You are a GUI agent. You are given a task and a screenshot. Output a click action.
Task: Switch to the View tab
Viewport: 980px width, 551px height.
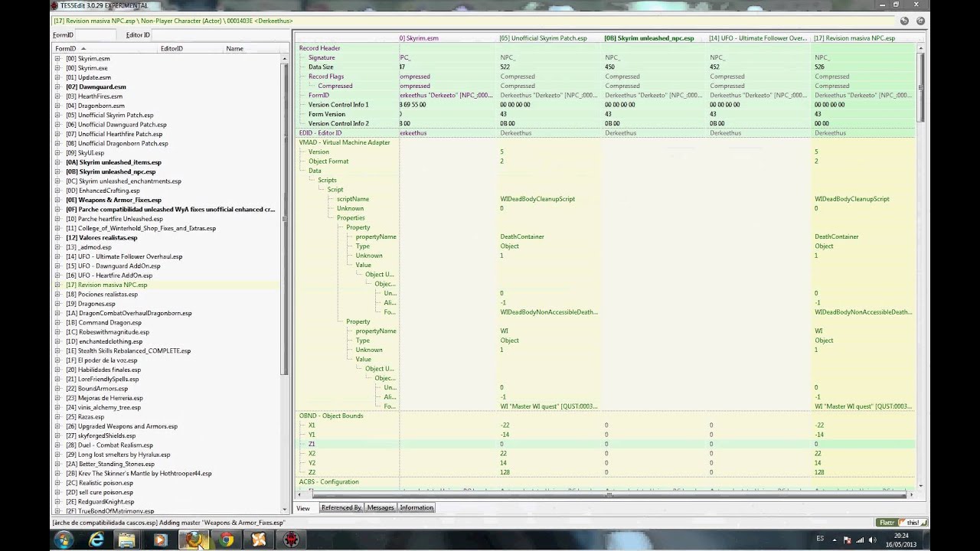click(303, 507)
